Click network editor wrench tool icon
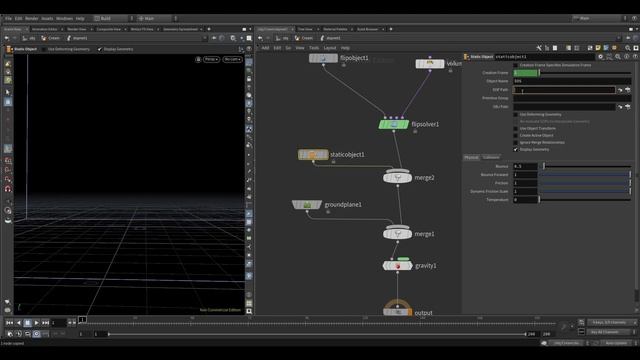 (539, 48)
